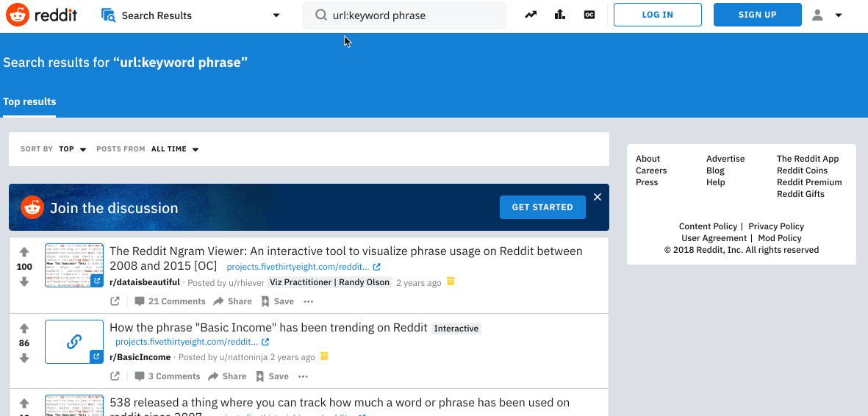
Task: Click the SIGN UP button
Action: pyautogui.click(x=757, y=15)
